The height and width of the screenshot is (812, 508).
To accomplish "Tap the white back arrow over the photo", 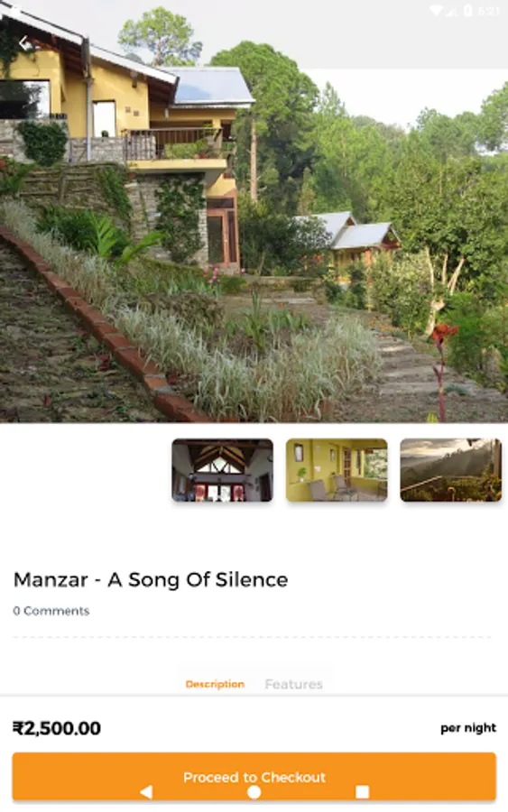I will click(26, 44).
